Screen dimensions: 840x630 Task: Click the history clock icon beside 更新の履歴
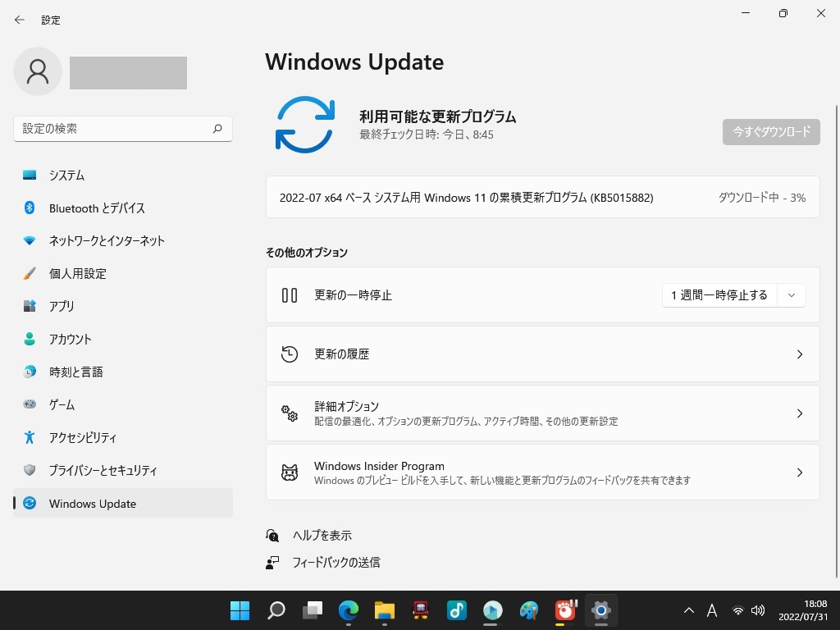pos(290,354)
